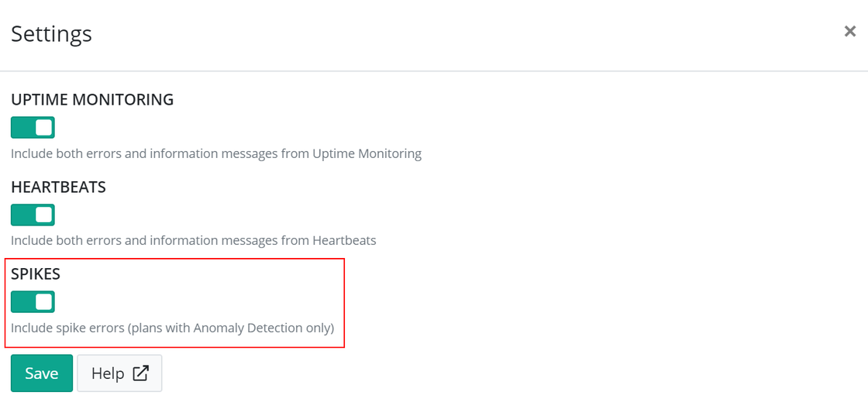Image resolution: width=868 pixels, height=416 pixels.
Task: Click the word Help on the Help button
Action: tap(108, 373)
